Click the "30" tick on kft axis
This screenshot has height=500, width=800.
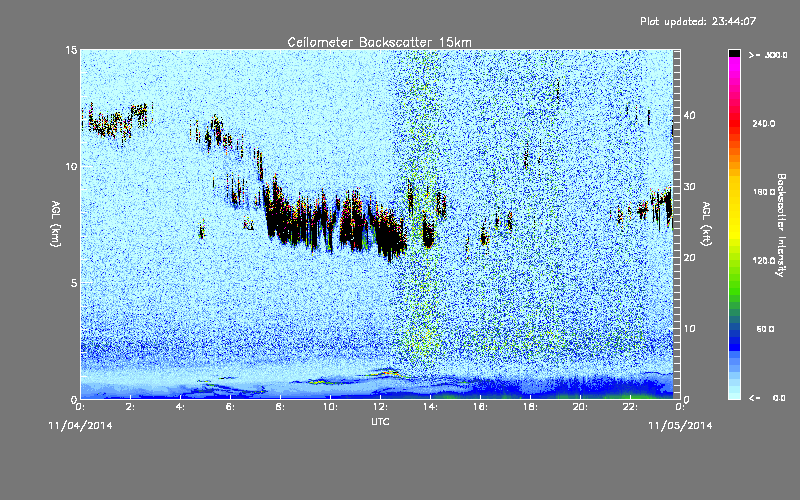point(689,187)
